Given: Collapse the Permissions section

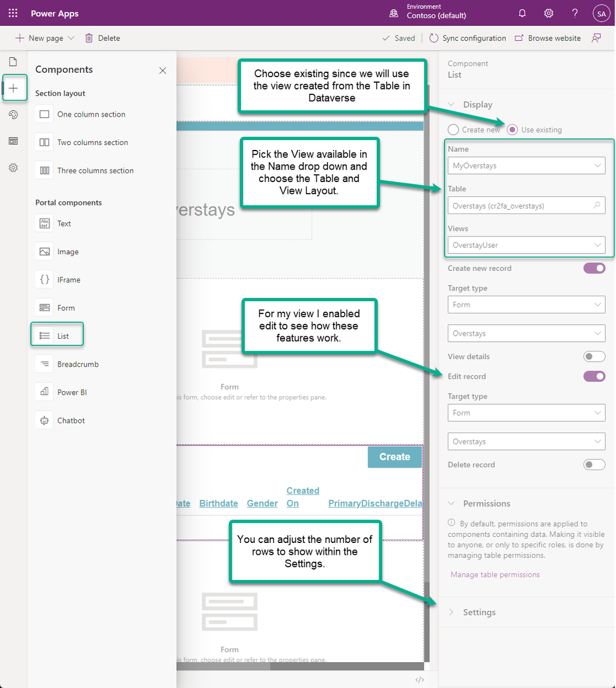Looking at the screenshot, I should click(x=451, y=504).
